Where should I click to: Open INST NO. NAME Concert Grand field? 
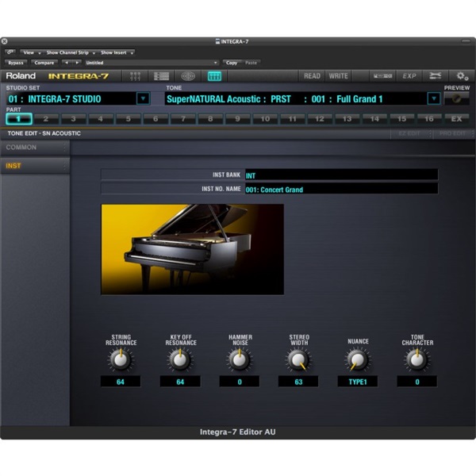(x=341, y=189)
